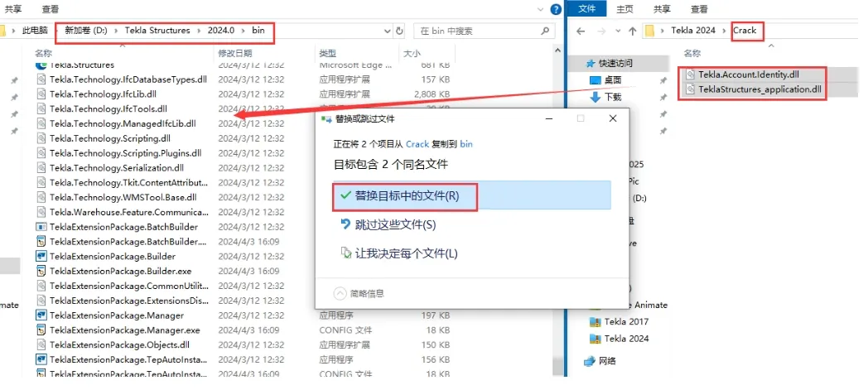The image size is (868, 390).
Task: Click the network icon beside 网络
Action: pos(590,361)
